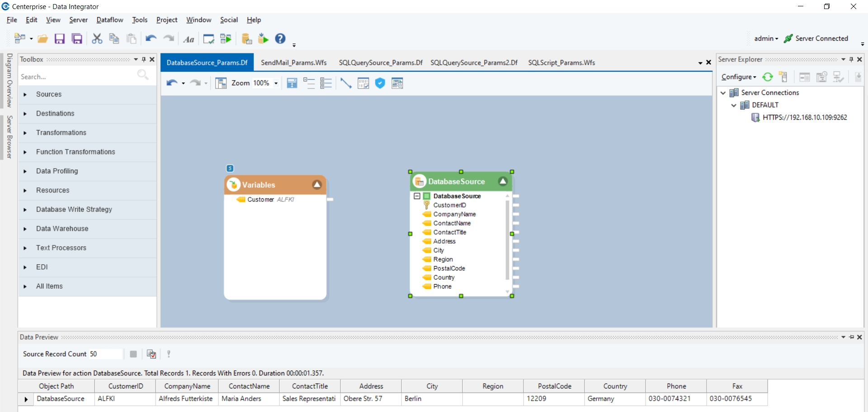Open the Dataflow menu
Viewport: 868px width, 412px height.
[109, 20]
